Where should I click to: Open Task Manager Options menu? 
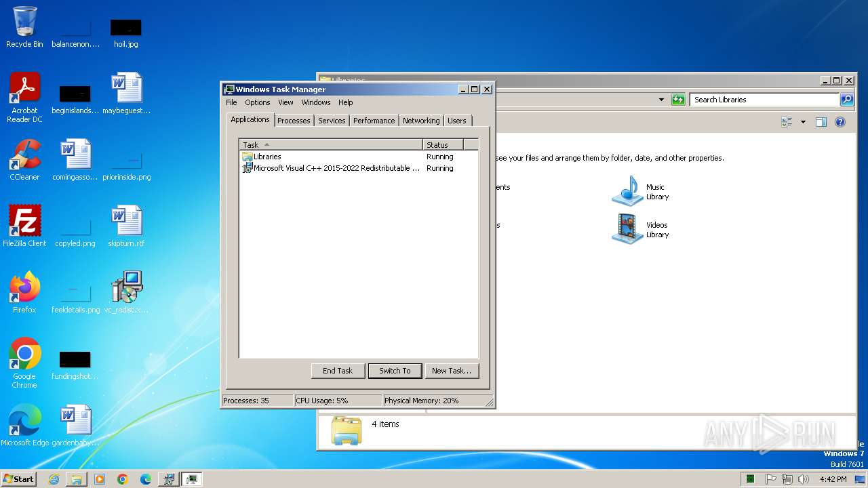coord(258,102)
